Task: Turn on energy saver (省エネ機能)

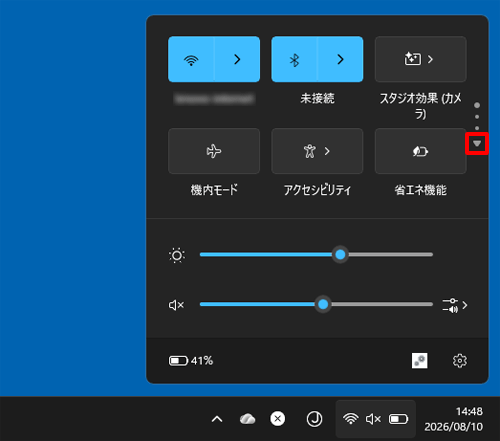Action: tap(421, 151)
